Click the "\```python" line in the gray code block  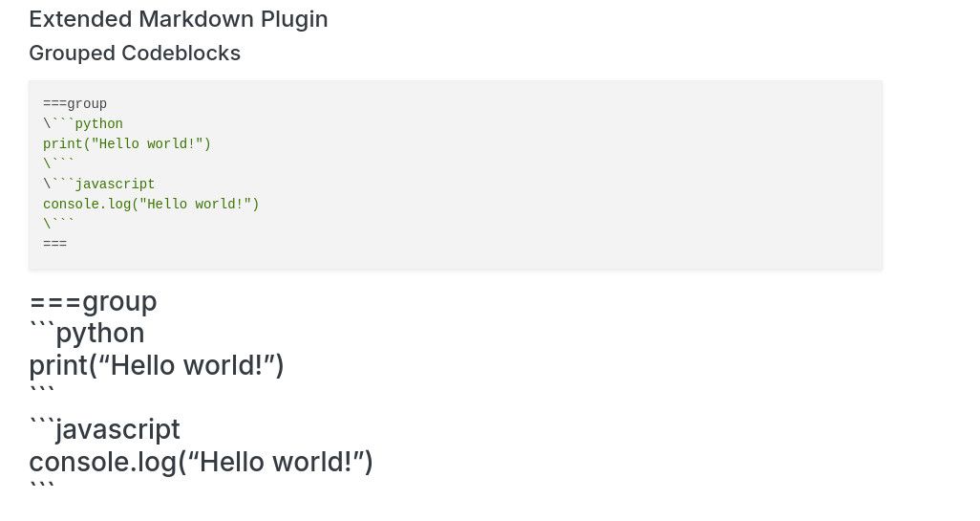point(83,123)
